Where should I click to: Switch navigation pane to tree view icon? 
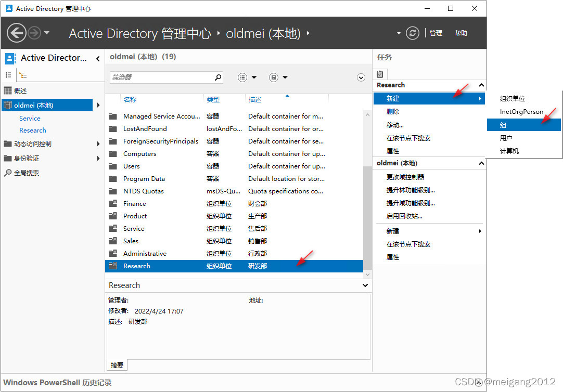[x=23, y=75]
